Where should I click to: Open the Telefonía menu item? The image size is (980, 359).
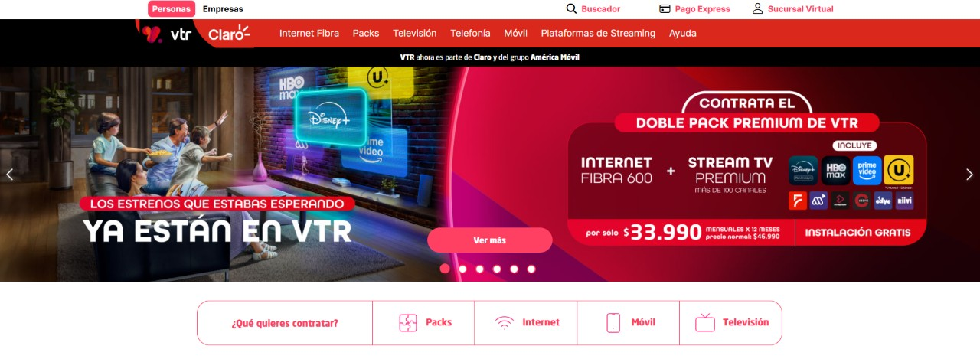tap(470, 34)
